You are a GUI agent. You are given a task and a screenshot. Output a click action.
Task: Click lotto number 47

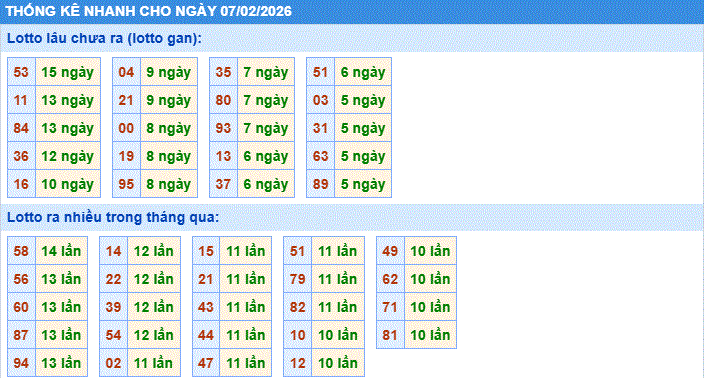click(x=206, y=363)
